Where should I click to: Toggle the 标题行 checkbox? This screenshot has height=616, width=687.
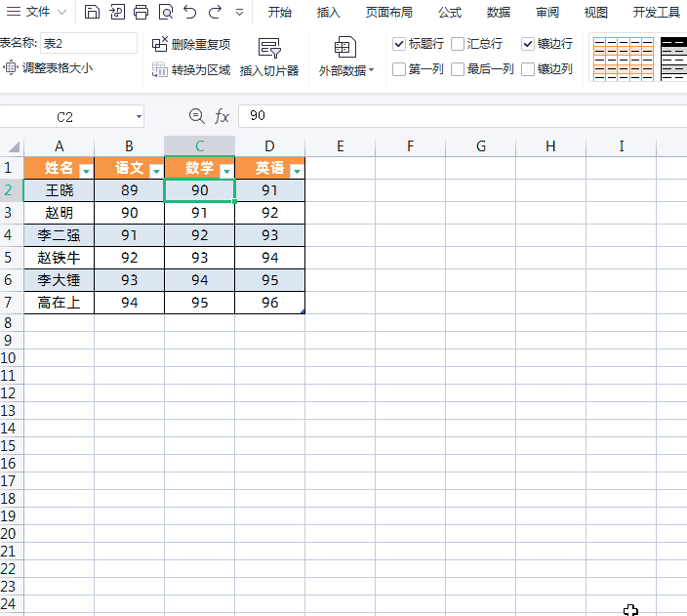point(399,44)
